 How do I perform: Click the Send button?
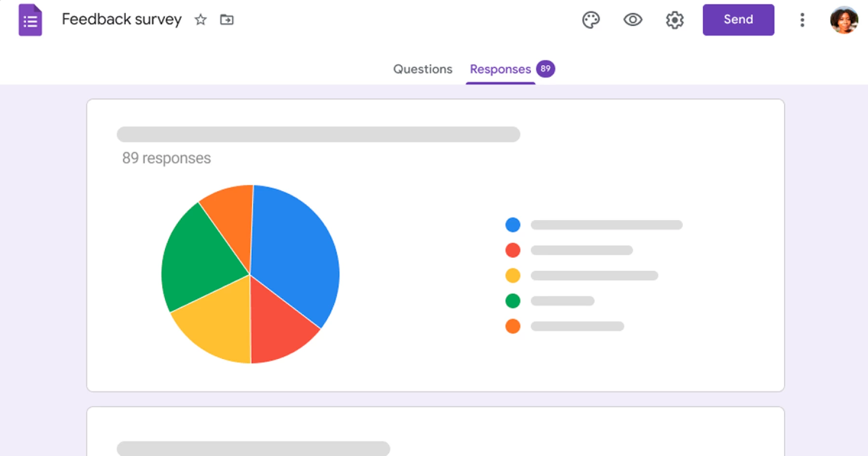click(738, 20)
